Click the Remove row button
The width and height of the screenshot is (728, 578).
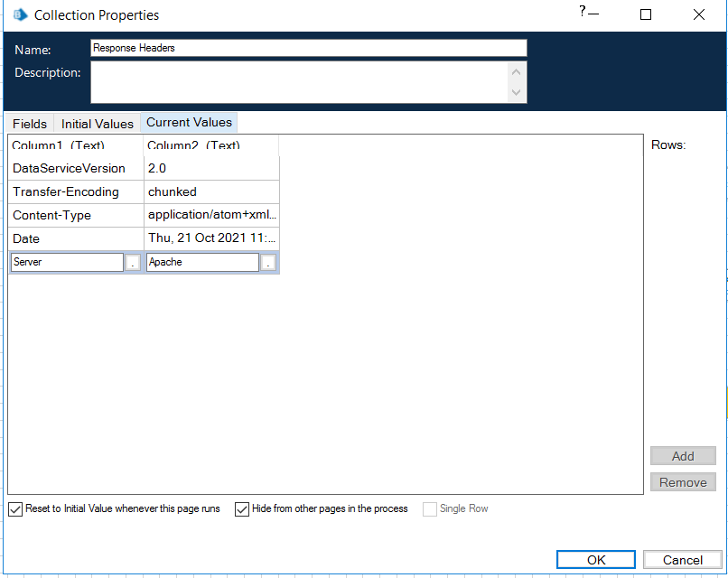[683, 482]
